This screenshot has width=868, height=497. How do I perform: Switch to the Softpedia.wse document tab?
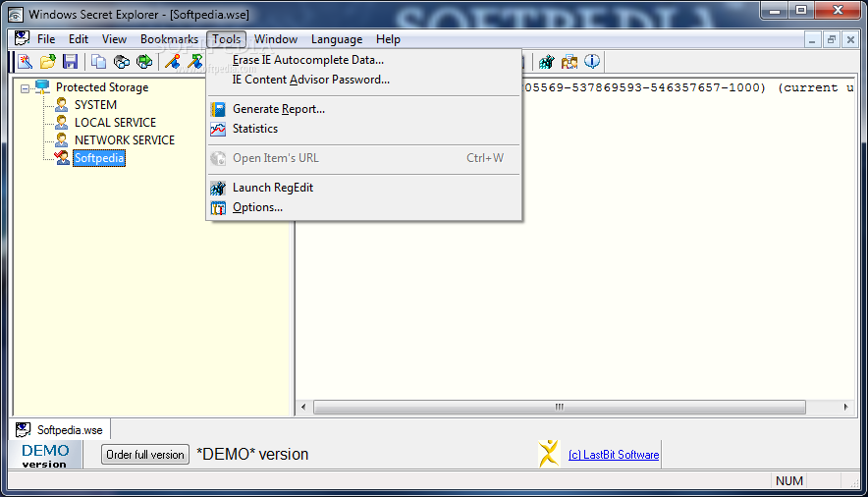tap(60, 429)
